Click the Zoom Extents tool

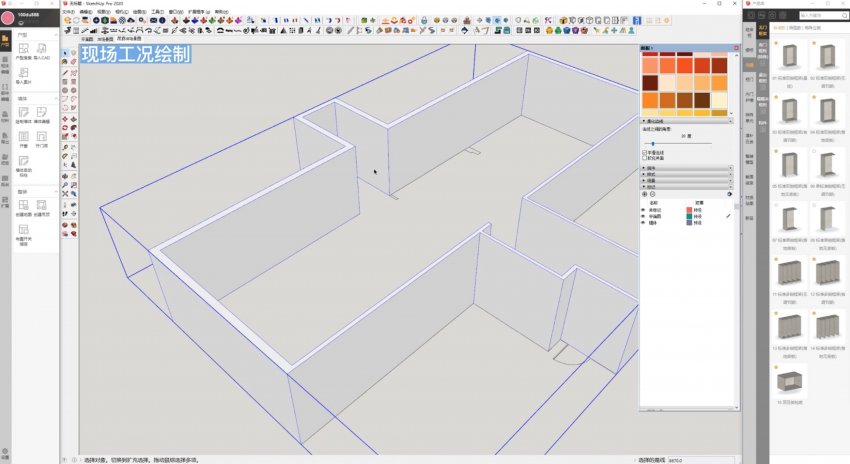tap(65, 194)
